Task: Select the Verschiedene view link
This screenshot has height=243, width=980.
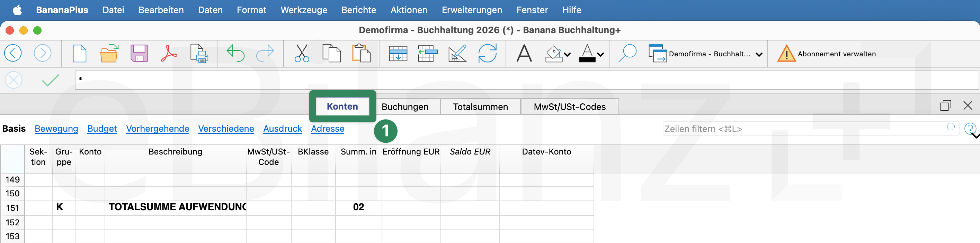Action: pyautogui.click(x=226, y=129)
